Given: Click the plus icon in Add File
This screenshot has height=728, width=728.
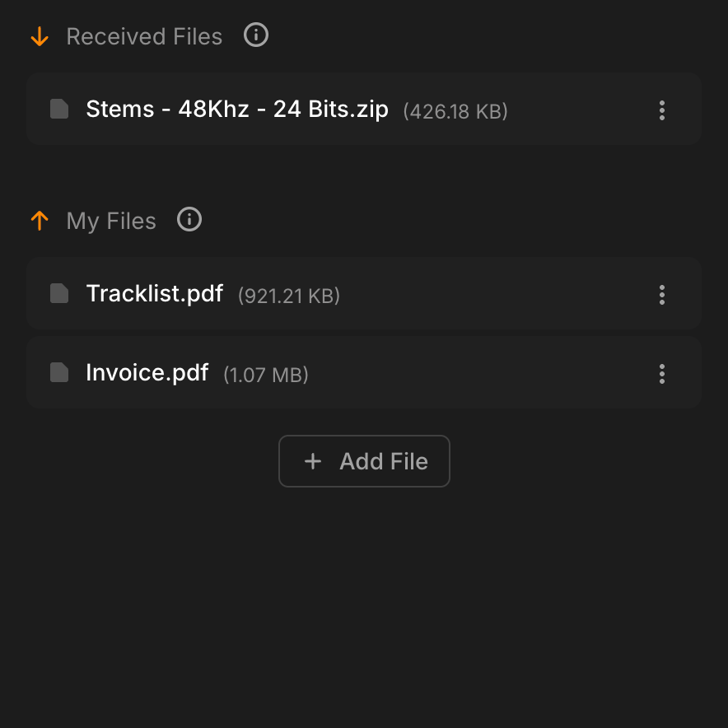Looking at the screenshot, I should 312,461.
